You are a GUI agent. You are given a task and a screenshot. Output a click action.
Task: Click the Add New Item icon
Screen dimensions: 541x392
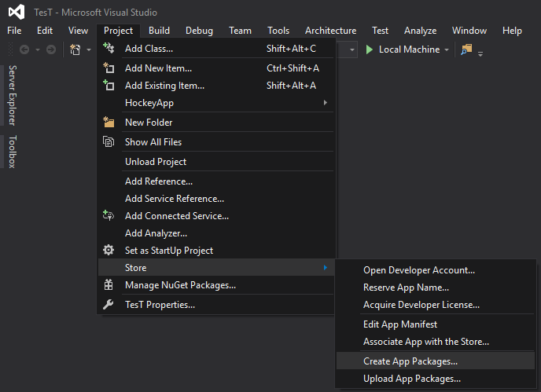pos(109,68)
